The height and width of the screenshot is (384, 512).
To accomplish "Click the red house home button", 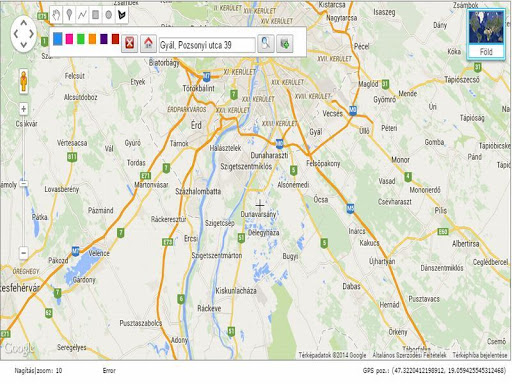I will pyautogui.click(x=148, y=43).
